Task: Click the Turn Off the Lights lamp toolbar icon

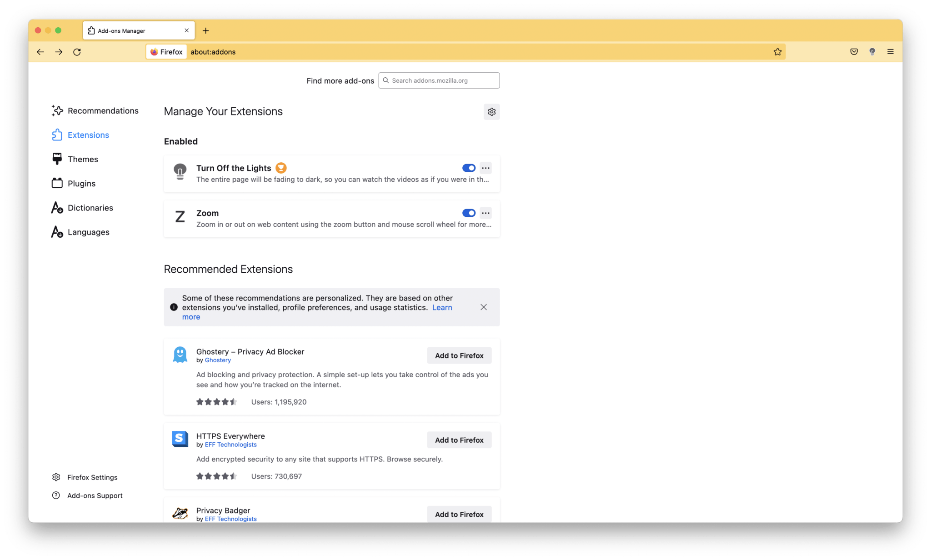Action: (872, 52)
